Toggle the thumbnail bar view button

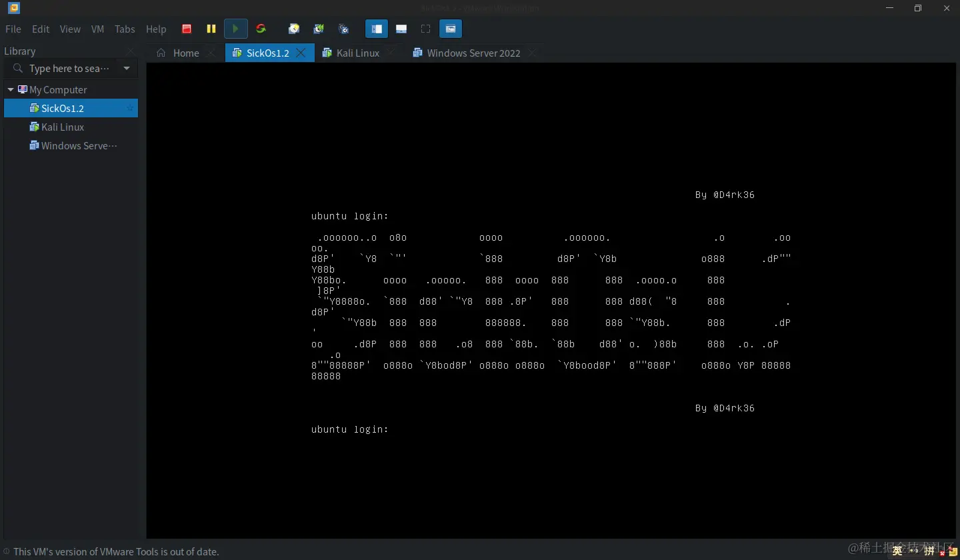pyautogui.click(x=401, y=29)
